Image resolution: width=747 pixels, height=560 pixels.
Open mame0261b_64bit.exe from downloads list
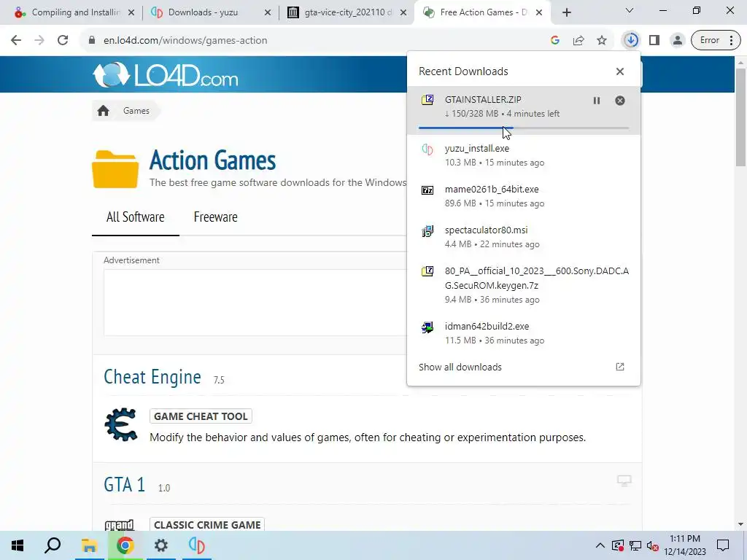pyautogui.click(x=524, y=196)
